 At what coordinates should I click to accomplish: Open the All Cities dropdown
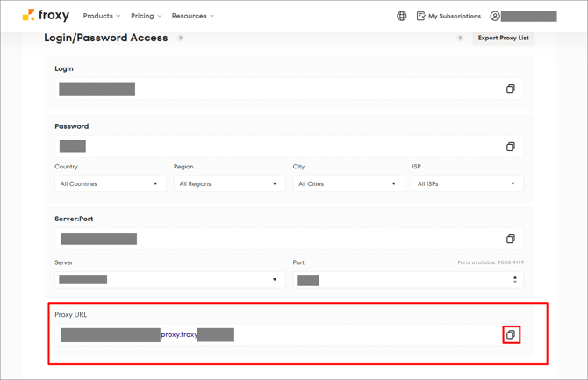(348, 184)
